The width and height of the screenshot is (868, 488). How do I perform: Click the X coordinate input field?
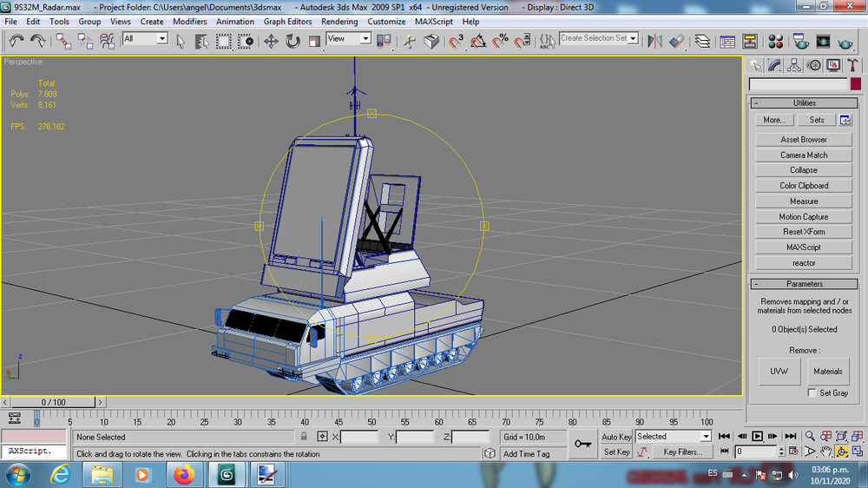pyautogui.click(x=358, y=437)
